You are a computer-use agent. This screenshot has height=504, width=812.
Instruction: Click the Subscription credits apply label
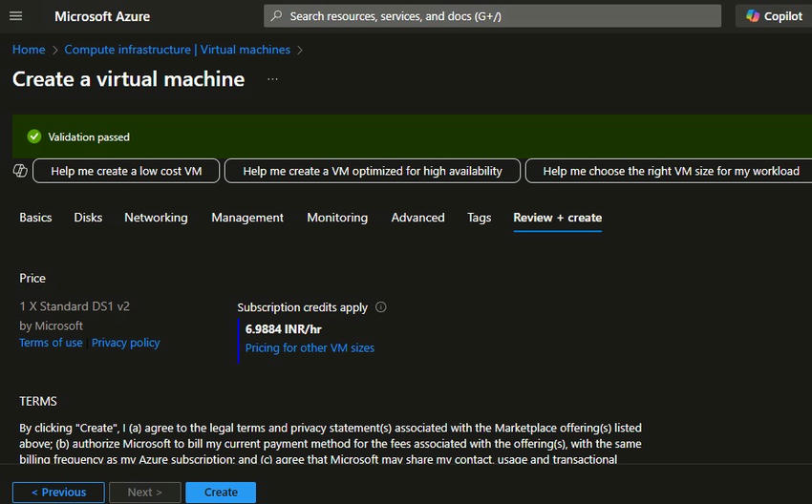303,307
